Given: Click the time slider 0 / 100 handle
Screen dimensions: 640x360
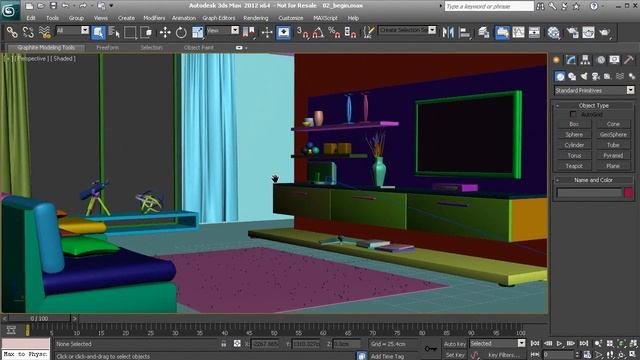Looking at the screenshot, I should coord(39,318).
